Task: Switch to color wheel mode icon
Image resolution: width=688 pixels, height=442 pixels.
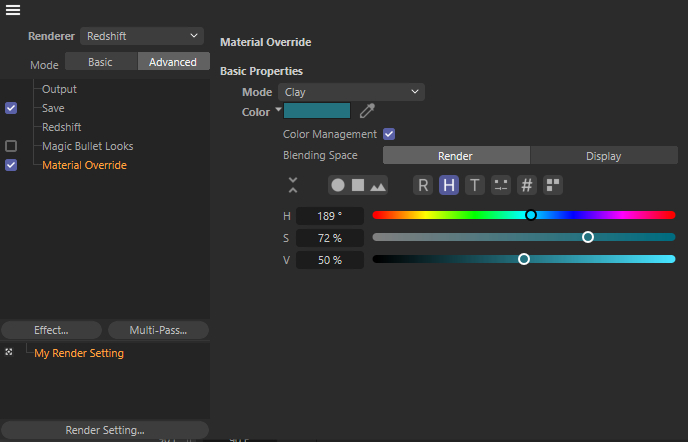Action: pyautogui.click(x=338, y=185)
